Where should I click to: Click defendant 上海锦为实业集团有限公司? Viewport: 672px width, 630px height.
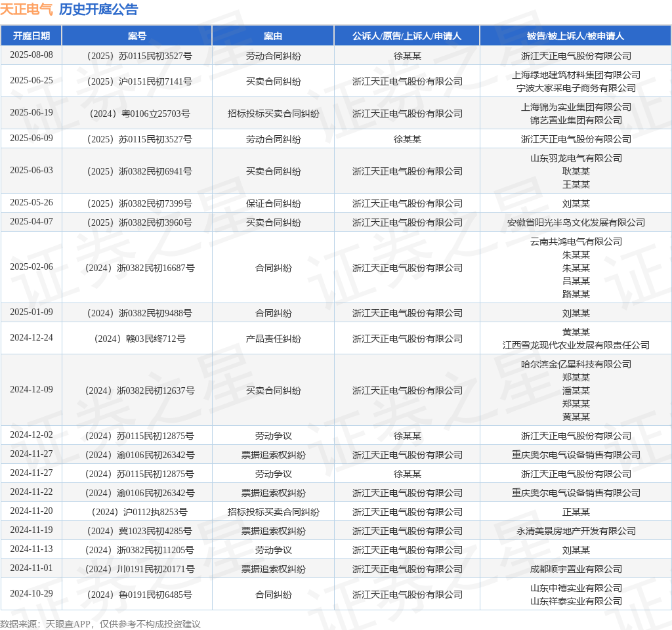click(x=576, y=107)
